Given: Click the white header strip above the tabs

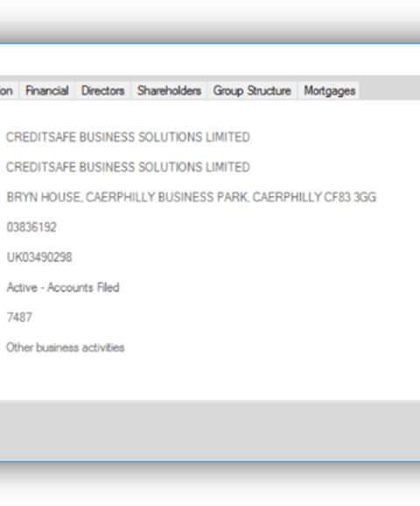Looking at the screenshot, I should click(210, 60).
